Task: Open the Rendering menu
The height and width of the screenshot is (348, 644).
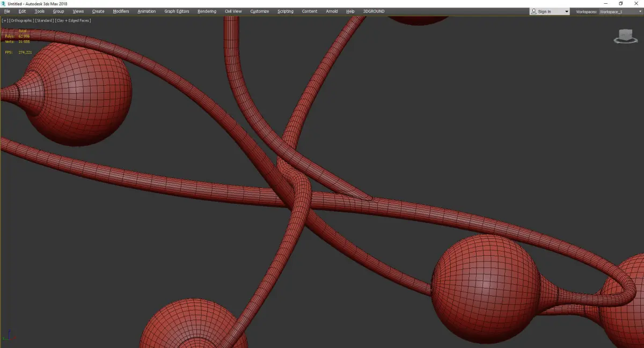Action: 207,11
